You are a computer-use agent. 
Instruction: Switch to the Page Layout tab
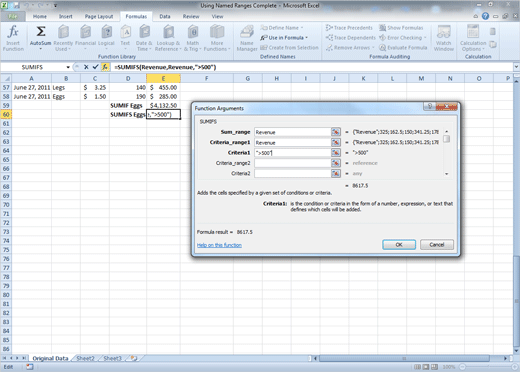click(x=99, y=16)
